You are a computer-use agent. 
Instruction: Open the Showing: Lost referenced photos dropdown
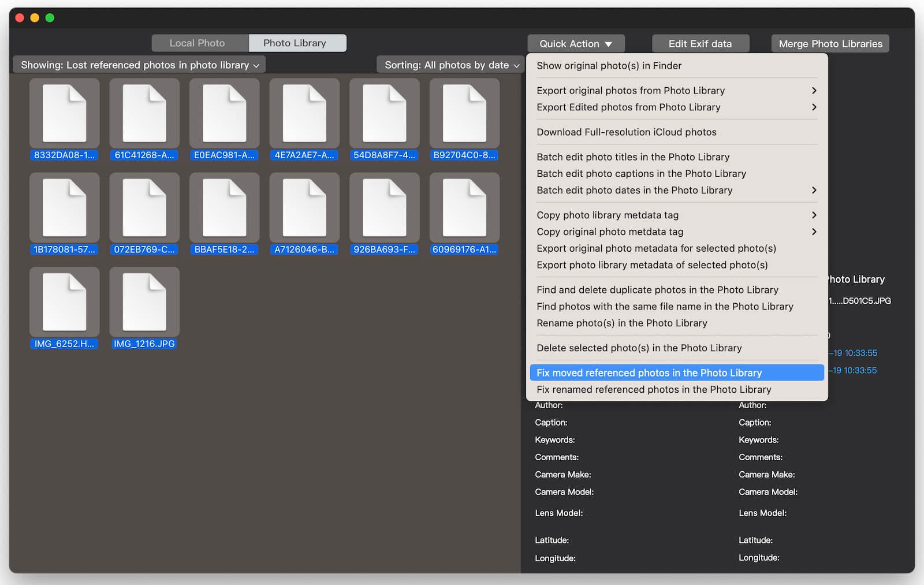pyautogui.click(x=139, y=65)
